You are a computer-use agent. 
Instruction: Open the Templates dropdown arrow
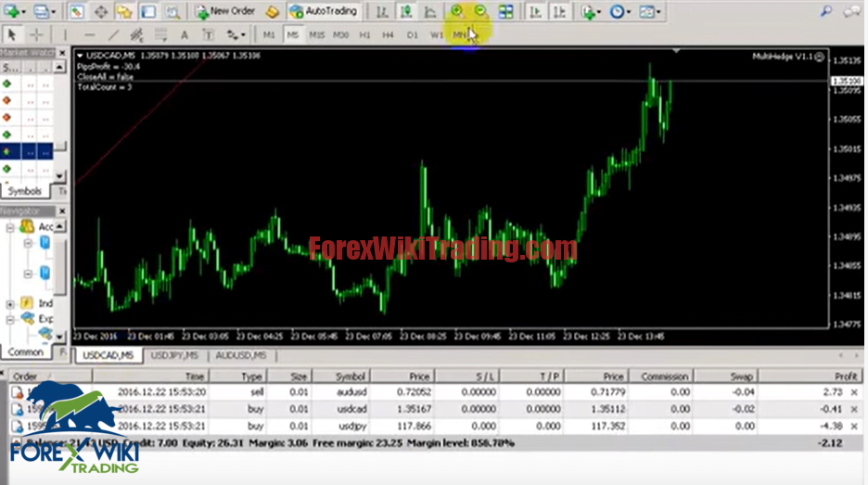[658, 12]
